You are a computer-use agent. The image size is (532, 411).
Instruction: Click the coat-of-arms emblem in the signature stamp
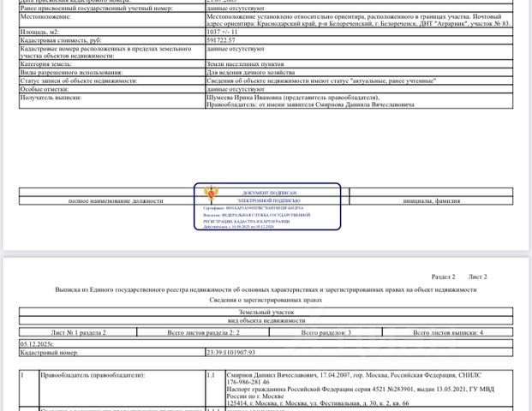211,194
